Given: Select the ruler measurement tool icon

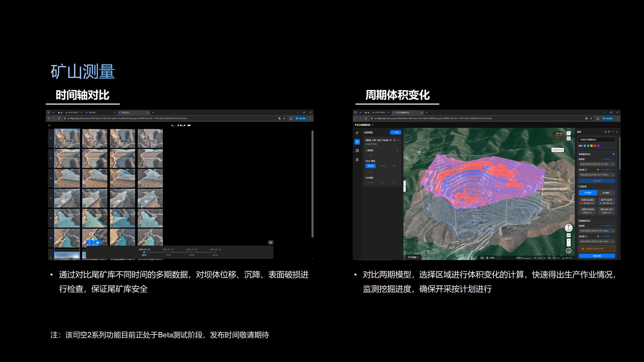Looking at the screenshot, I should [x=357, y=133].
